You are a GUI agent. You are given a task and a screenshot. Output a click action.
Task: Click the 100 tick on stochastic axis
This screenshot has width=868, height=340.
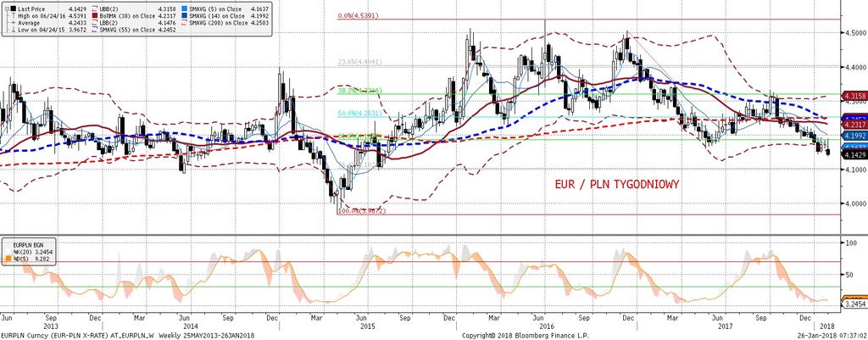[x=852, y=242]
